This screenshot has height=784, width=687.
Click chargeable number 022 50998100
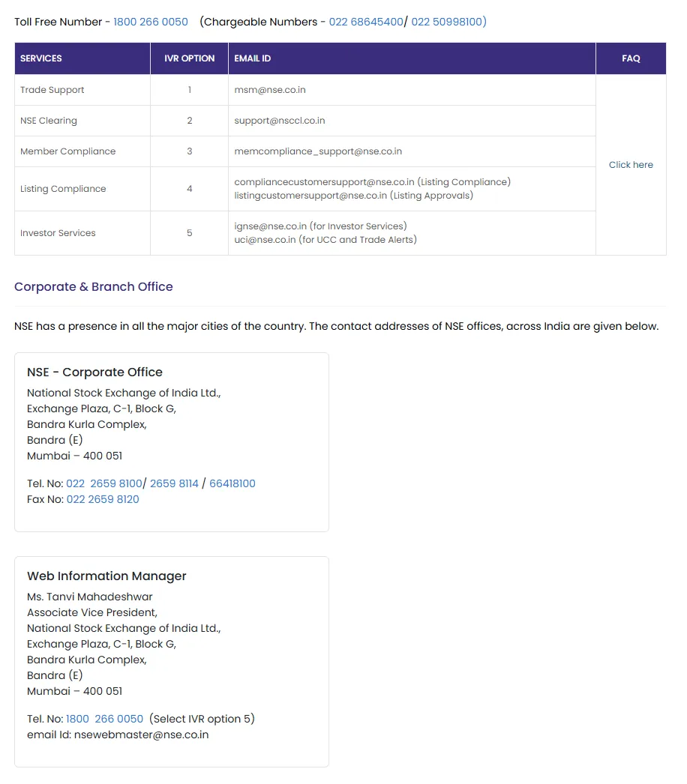click(448, 22)
